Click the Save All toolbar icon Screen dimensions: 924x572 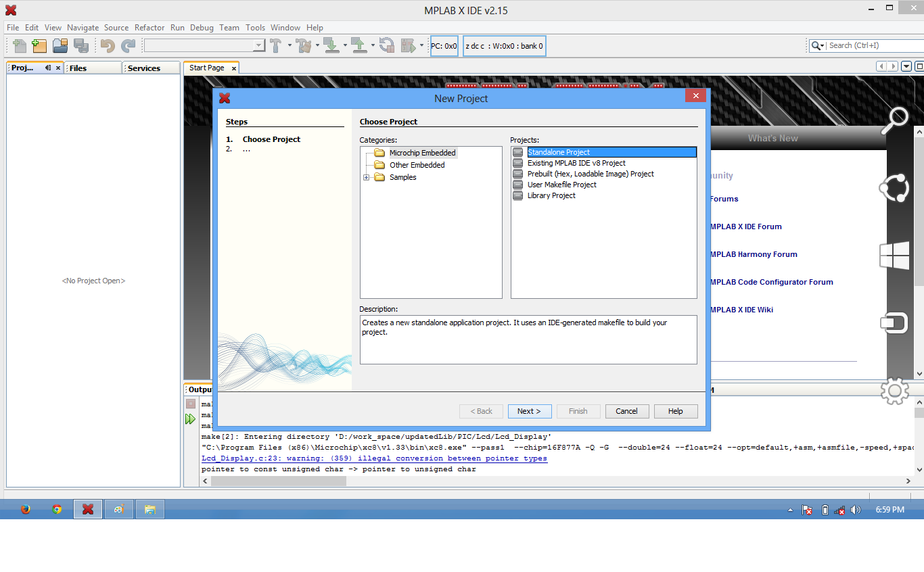tap(81, 45)
